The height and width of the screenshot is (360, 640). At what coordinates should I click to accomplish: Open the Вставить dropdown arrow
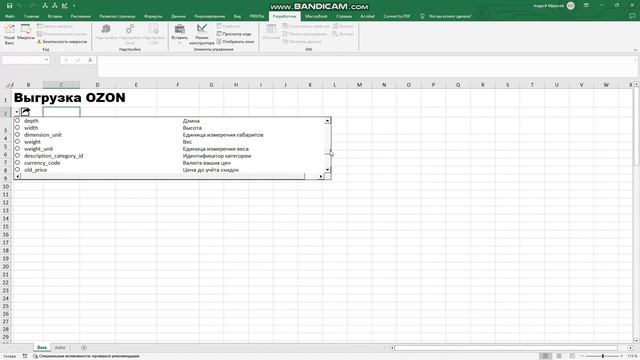(x=179, y=42)
